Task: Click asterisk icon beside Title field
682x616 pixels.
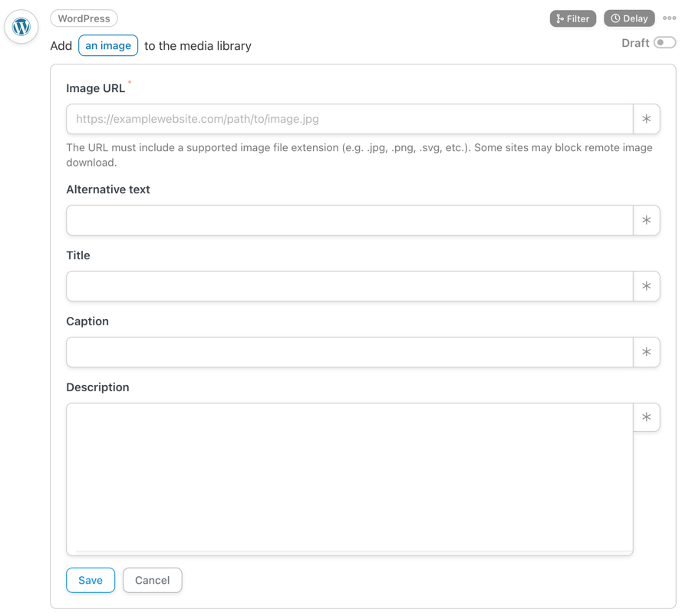Action: tap(647, 286)
